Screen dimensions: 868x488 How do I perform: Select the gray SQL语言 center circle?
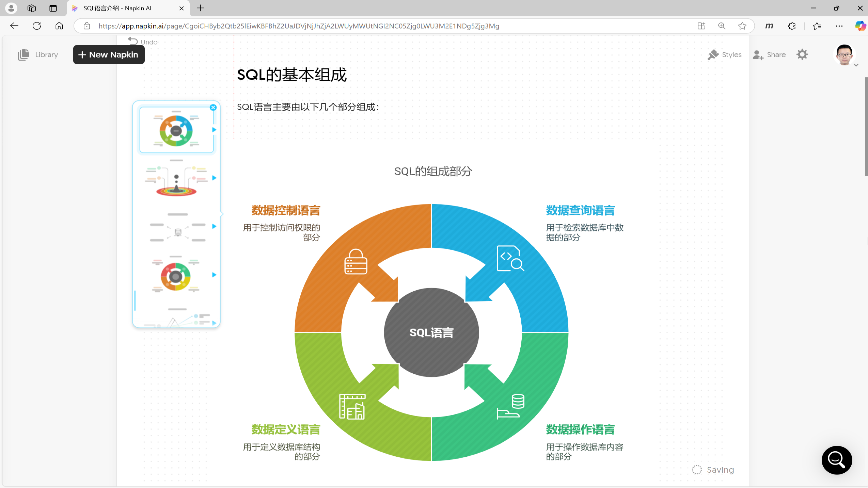(431, 332)
